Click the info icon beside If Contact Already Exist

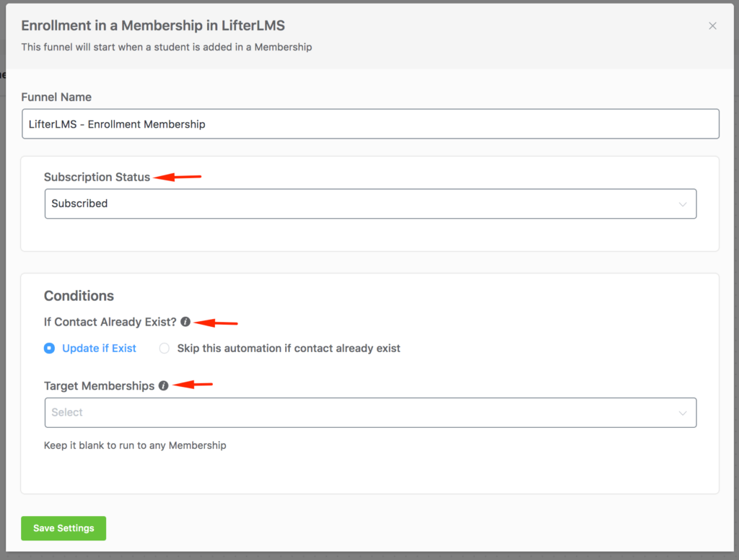185,321
